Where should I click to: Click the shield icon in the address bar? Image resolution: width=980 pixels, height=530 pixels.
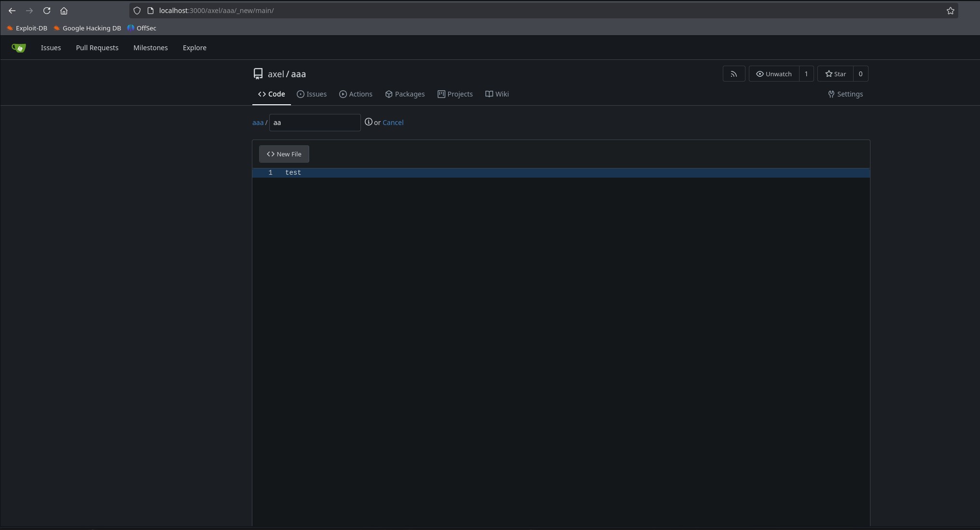tap(137, 11)
